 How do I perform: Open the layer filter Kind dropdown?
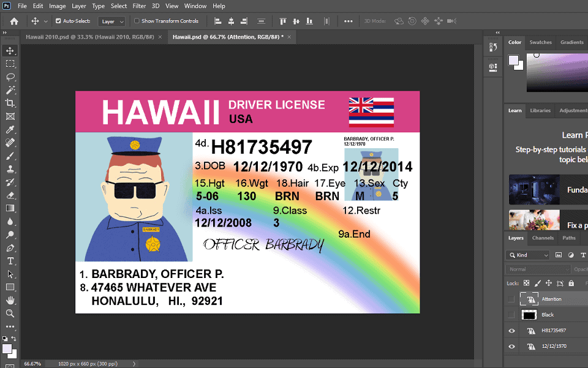coord(527,255)
